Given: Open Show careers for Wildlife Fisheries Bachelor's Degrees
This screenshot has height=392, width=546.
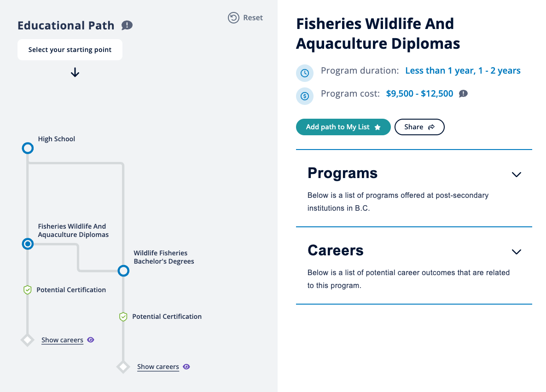Looking at the screenshot, I should coord(158,366).
